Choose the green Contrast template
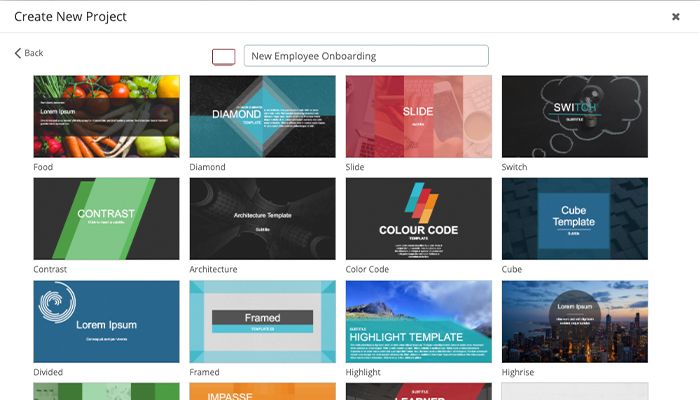This screenshot has width=700, height=400. [x=107, y=219]
